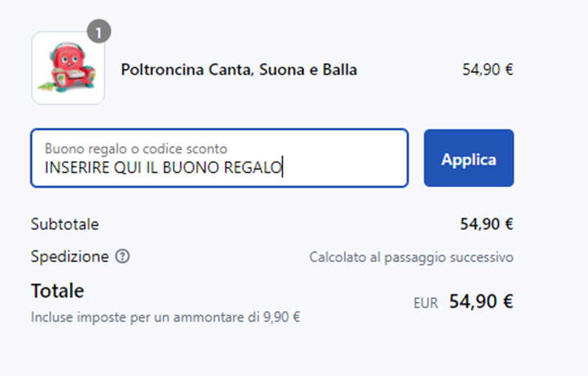This screenshot has width=588, height=376.
Task: Place the cursor after REGALO in the code field
Action: click(x=283, y=168)
